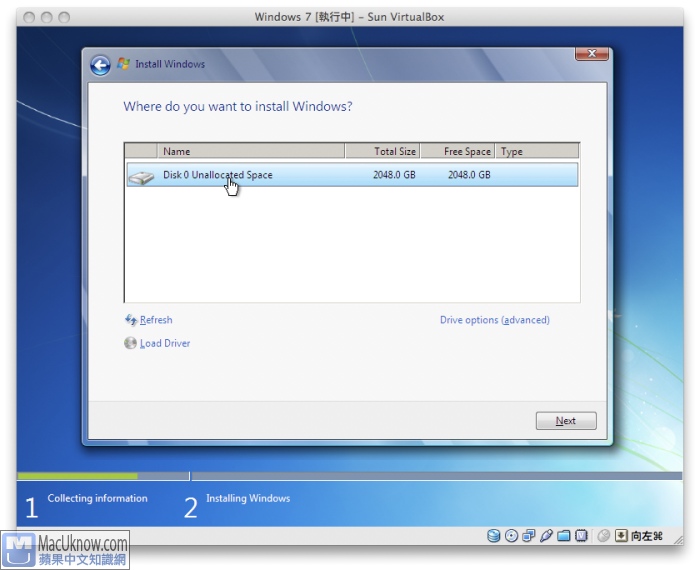Open Drive options (advanced)

(495, 320)
